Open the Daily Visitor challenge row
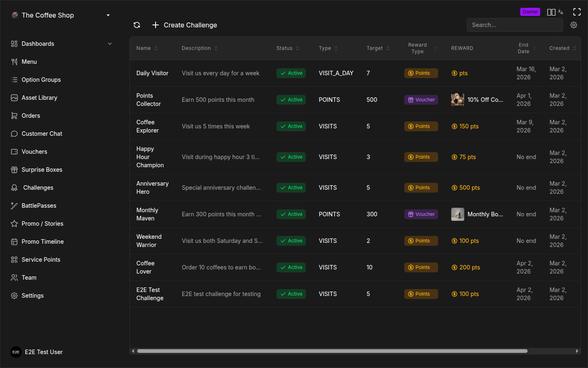This screenshot has width=588, height=368. point(152,73)
